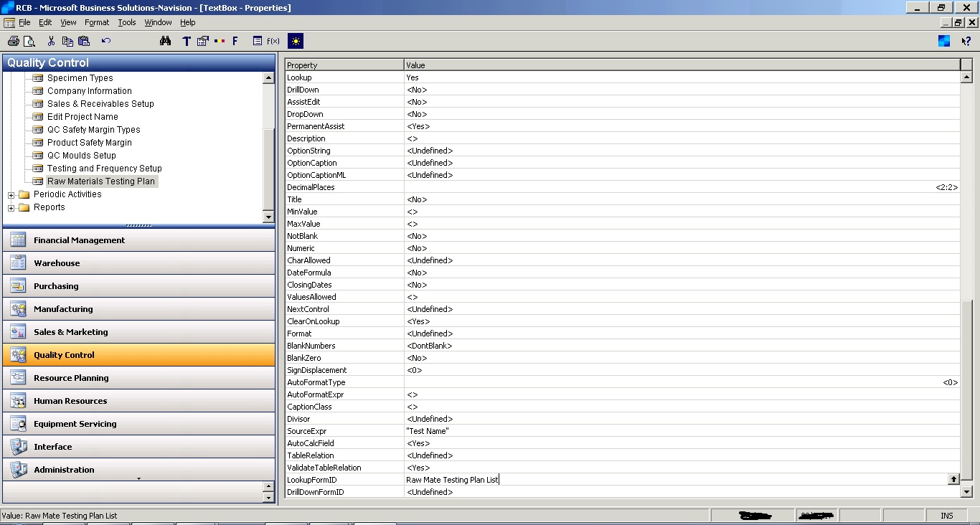Click the Interface module icon
This screenshot has height=525, width=980.
(x=18, y=447)
